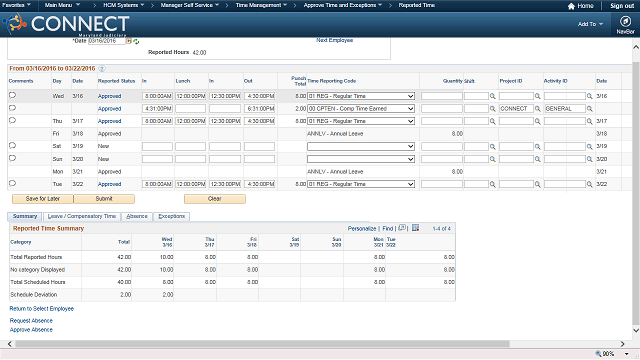Open the date calendar picker icon
This screenshot has width=640, height=360.
coord(129,41)
